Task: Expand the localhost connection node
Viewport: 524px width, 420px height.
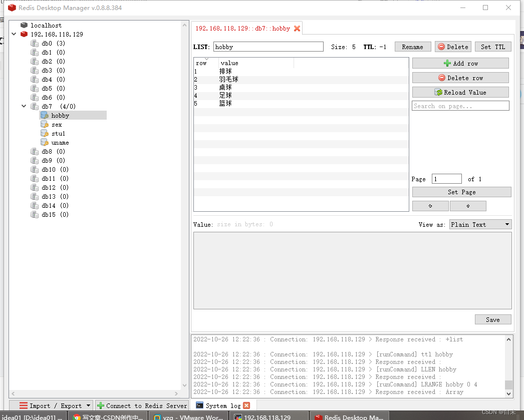Action: point(14,25)
